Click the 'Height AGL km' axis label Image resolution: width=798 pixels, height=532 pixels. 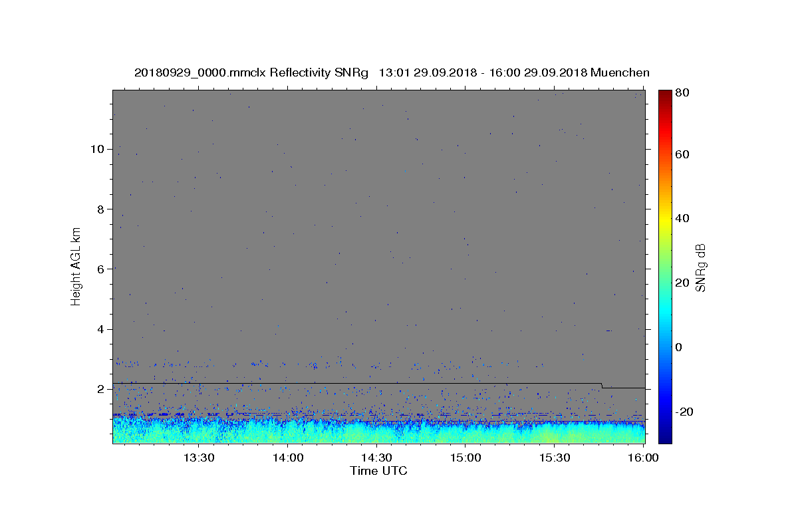point(76,265)
